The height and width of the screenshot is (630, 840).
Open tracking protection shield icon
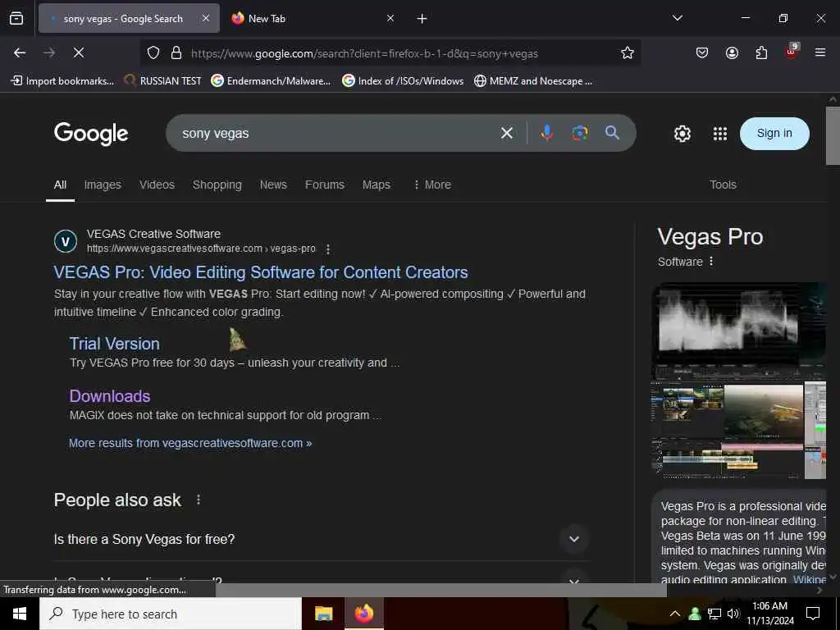tap(153, 52)
